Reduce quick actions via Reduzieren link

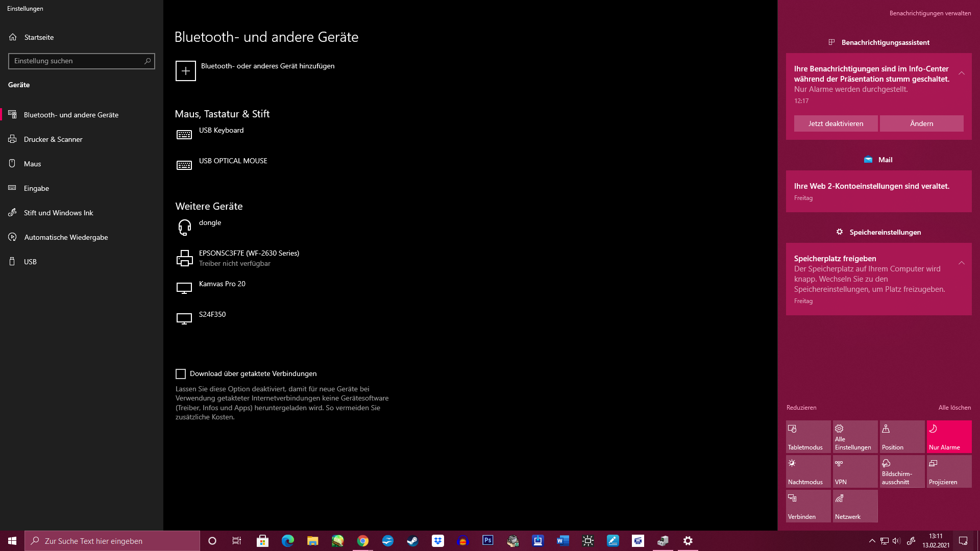coord(801,407)
